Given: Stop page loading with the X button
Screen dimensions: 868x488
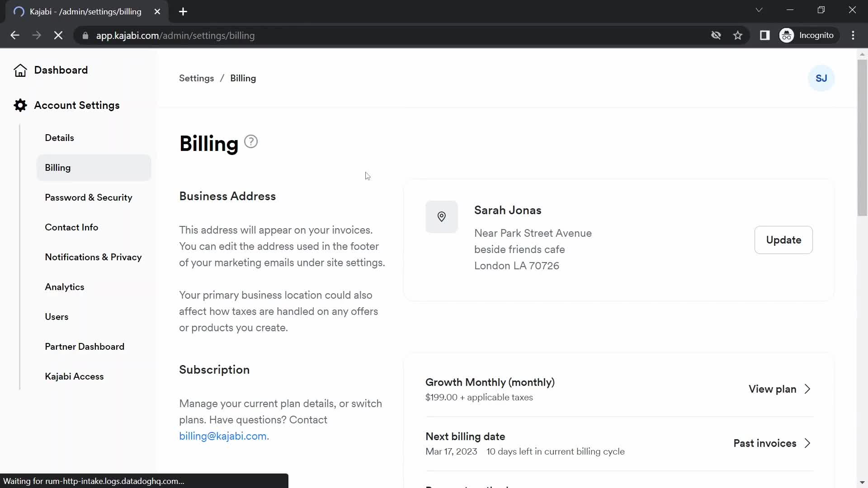Looking at the screenshot, I should tap(58, 35).
